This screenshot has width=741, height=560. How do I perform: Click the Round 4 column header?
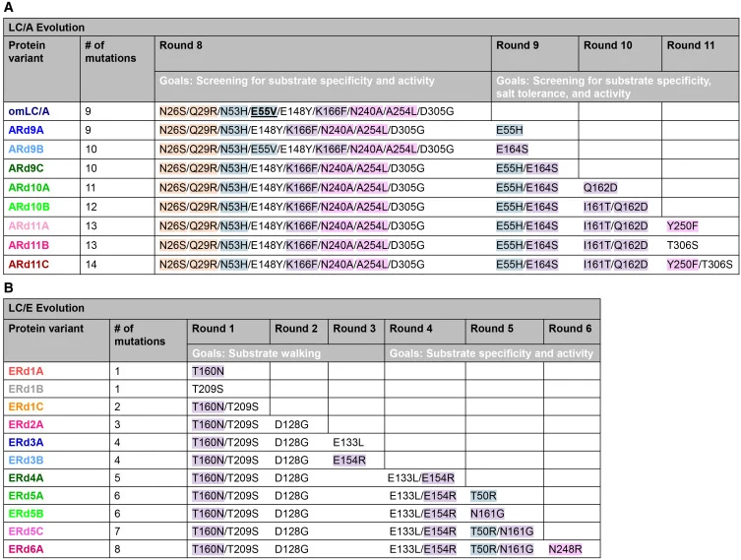point(410,329)
